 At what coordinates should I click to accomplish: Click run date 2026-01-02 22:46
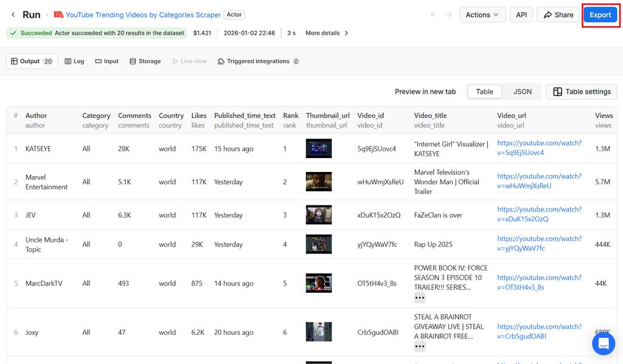coord(249,33)
